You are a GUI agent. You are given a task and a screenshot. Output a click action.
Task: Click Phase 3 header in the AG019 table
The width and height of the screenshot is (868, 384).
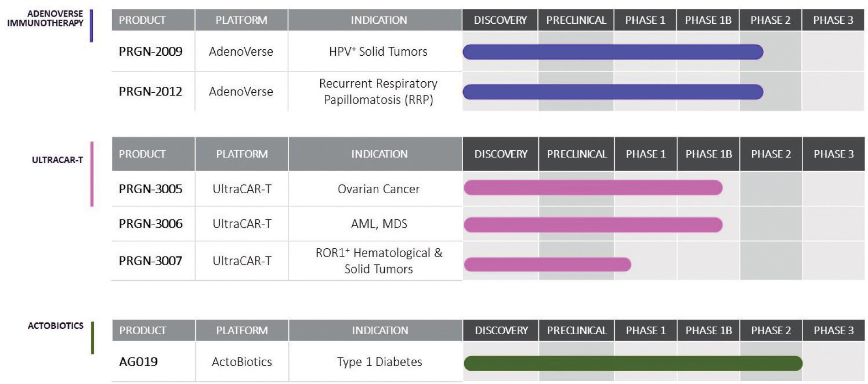pos(833,331)
